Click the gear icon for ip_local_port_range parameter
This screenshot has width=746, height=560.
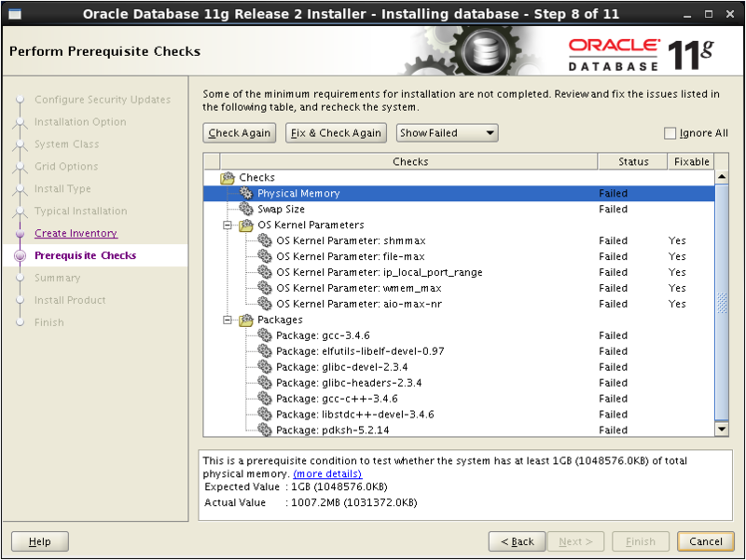pos(265,272)
